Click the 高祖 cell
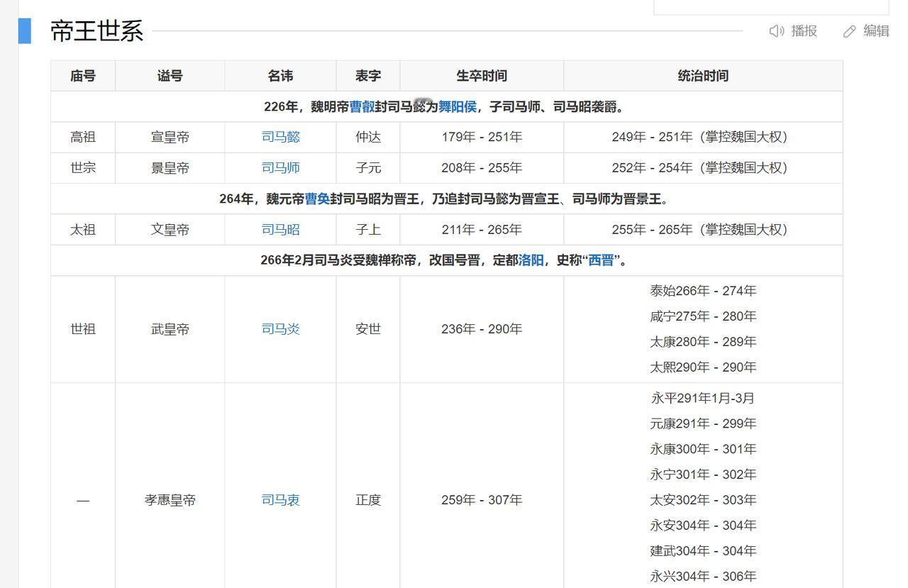 pyautogui.click(x=83, y=137)
